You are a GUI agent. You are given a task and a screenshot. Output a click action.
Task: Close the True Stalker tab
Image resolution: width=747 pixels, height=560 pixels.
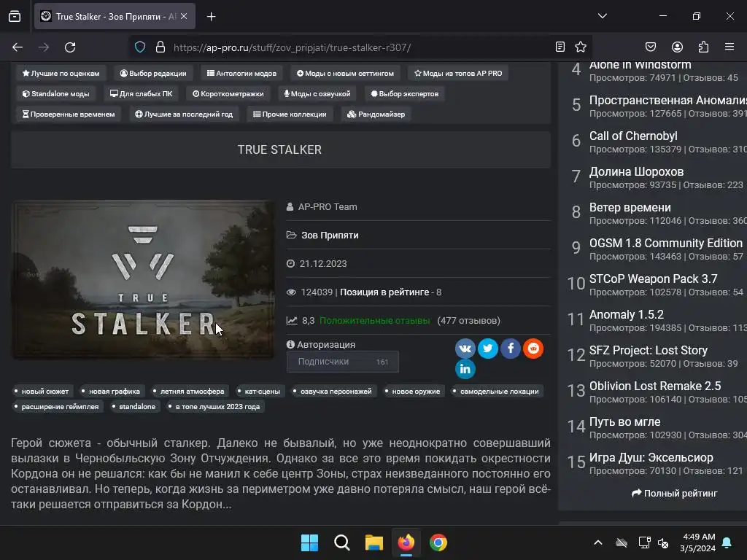[184, 16]
